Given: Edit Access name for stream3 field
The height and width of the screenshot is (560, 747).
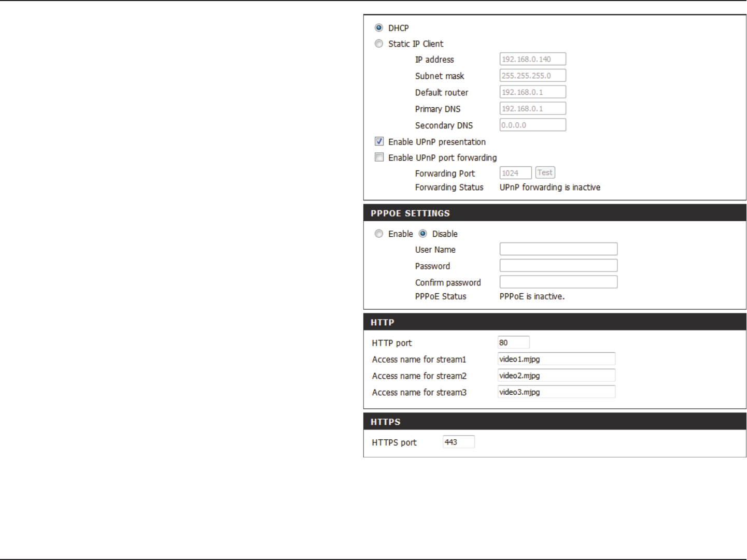Looking at the screenshot, I should [x=557, y=392].
